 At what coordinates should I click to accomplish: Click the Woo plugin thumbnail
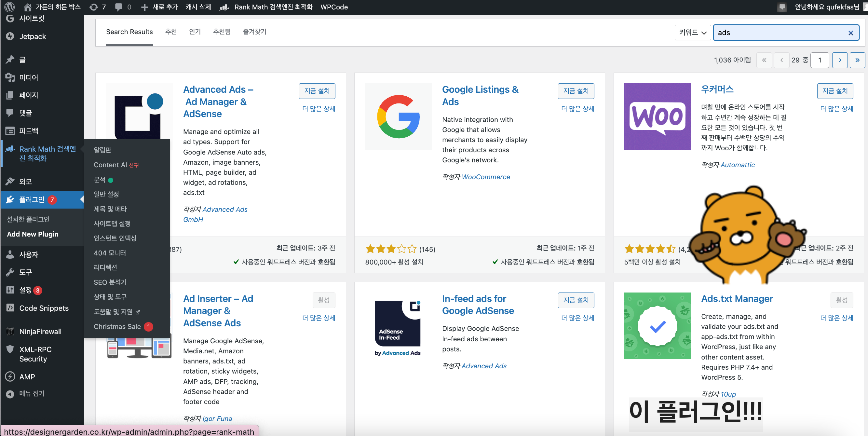657,116
